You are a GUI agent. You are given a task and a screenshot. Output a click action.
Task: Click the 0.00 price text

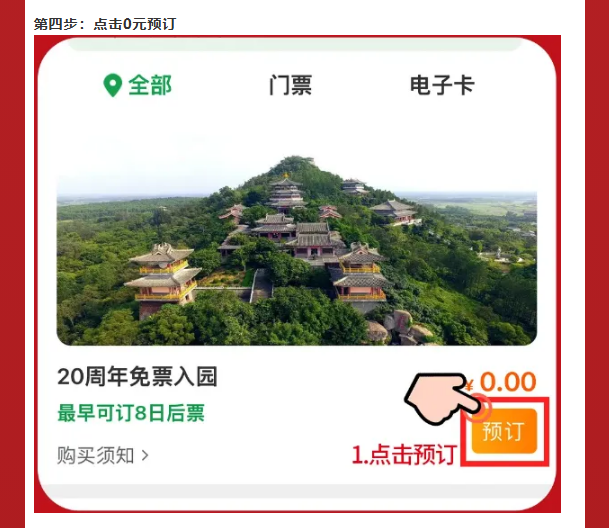pos(508,382)
